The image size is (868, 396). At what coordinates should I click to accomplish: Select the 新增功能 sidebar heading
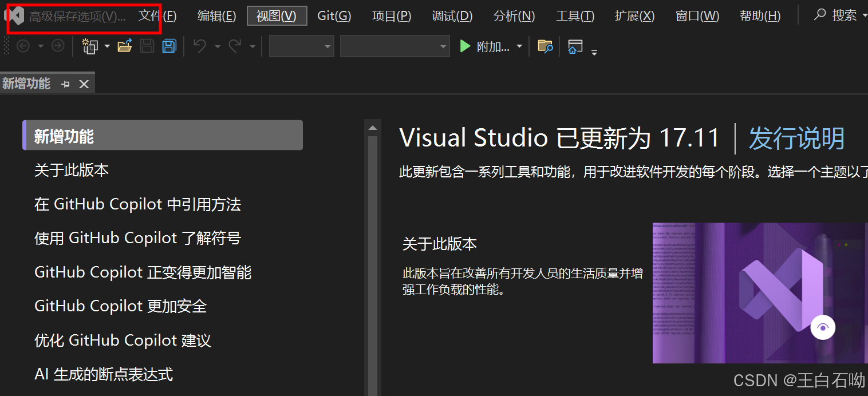[163, 136]
